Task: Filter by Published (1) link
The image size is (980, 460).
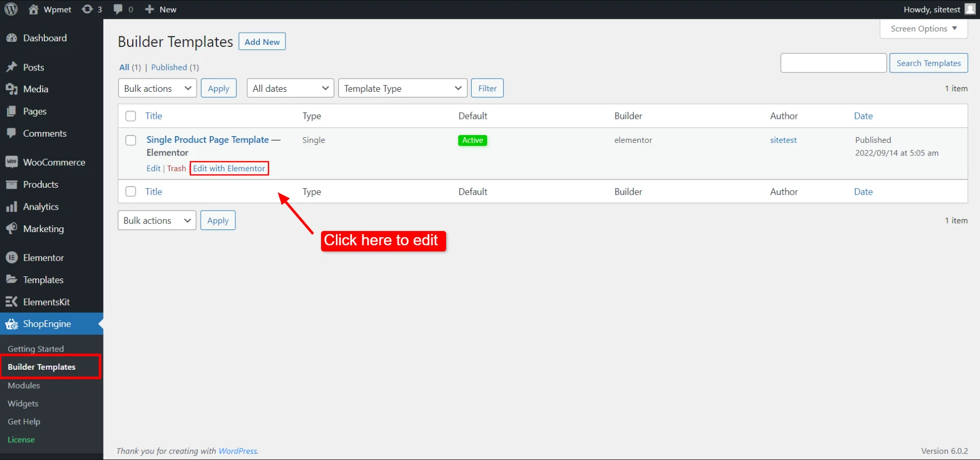Action: point(175,67)
